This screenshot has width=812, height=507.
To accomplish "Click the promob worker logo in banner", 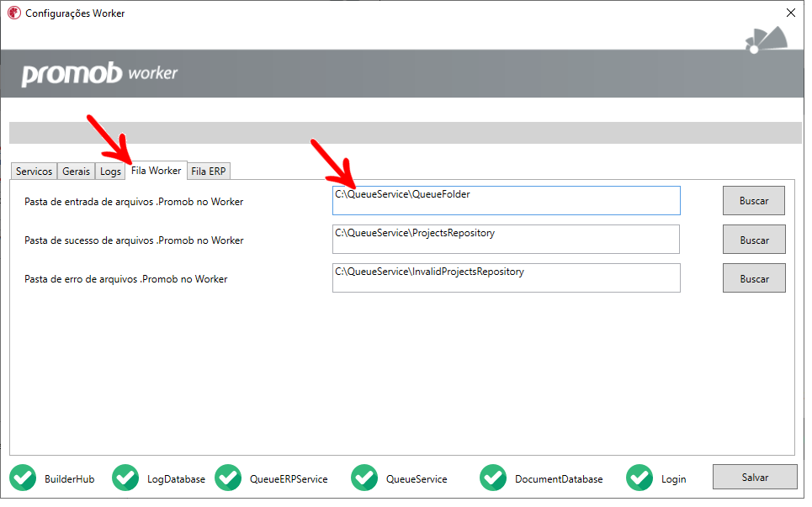I will (100, 75).
